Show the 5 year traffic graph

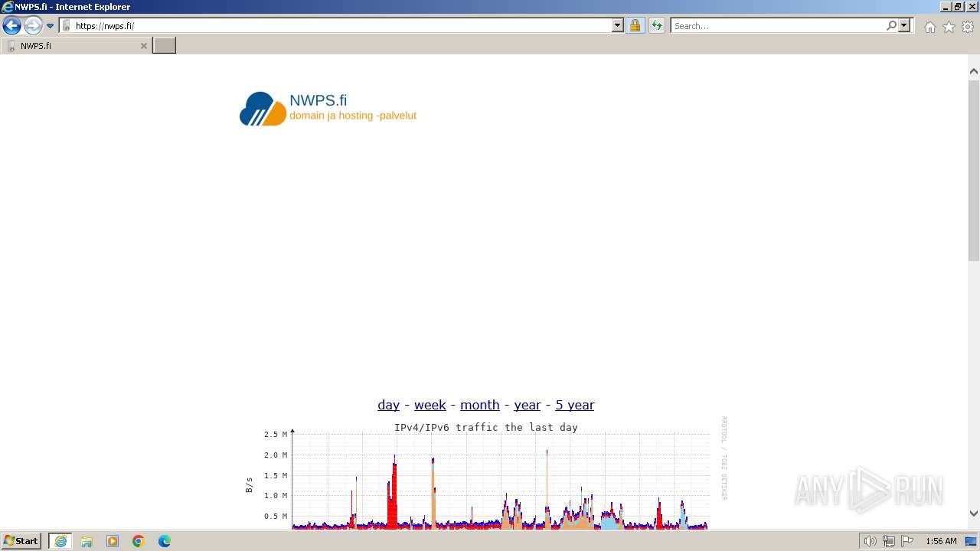pos(575,405)
